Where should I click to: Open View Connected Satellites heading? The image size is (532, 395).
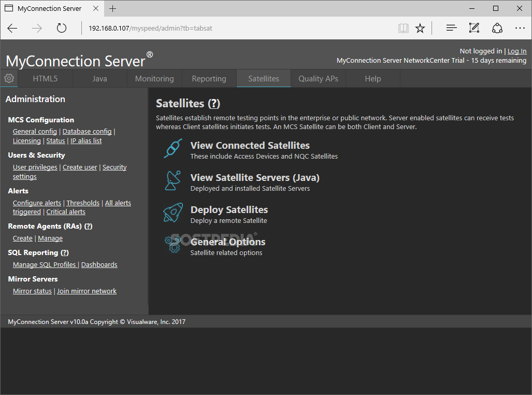click(x=250, y=145)
